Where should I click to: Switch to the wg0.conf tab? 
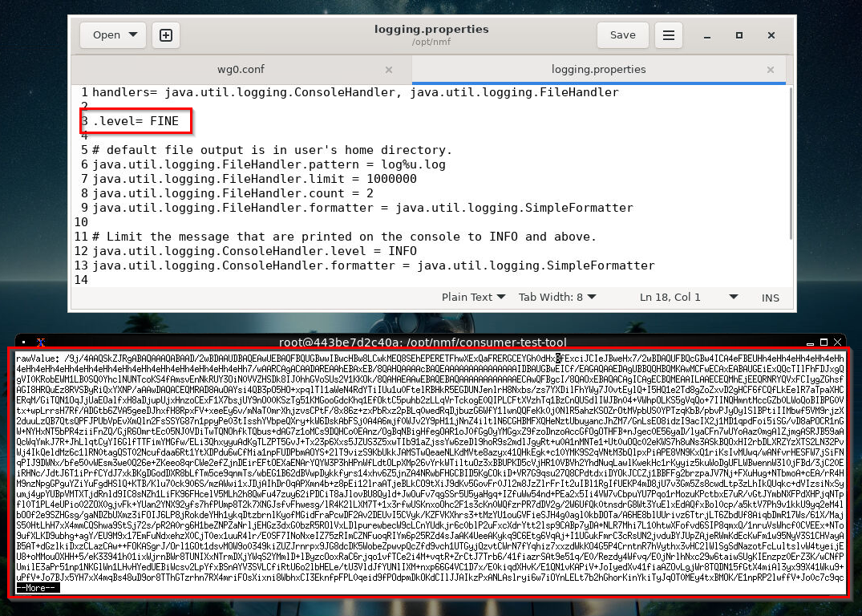(x=241, y=70)
